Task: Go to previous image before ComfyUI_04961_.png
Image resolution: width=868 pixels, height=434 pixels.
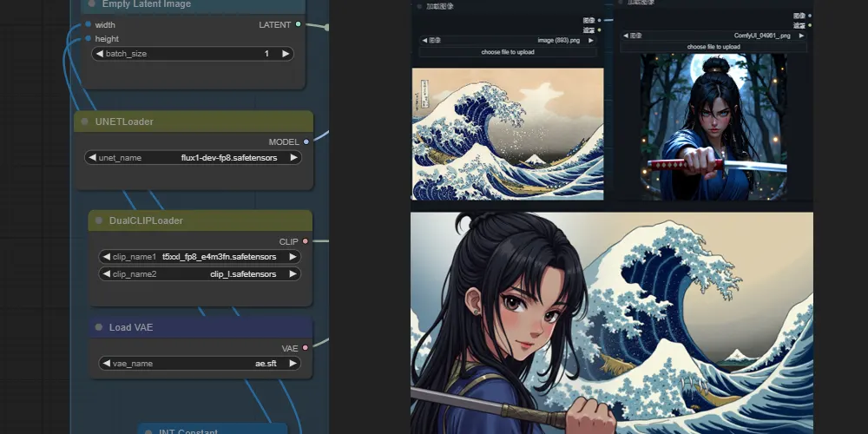Action: 626,36
